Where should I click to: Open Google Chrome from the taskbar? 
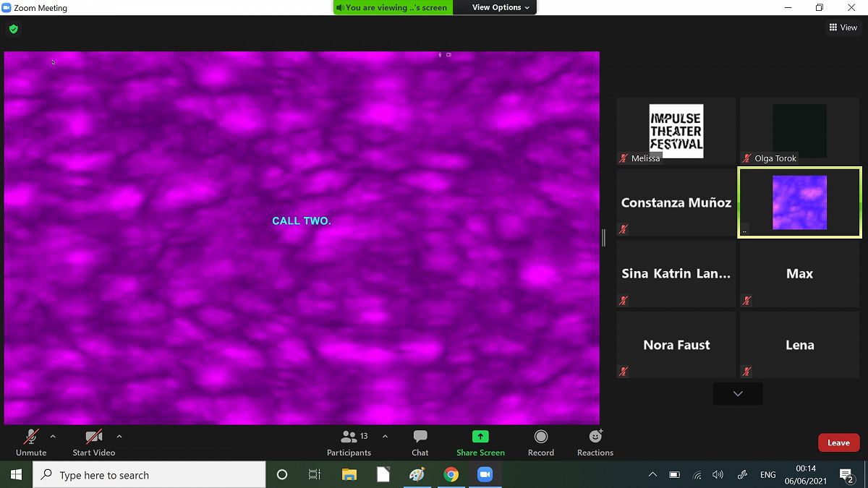(x=451, y=475)
